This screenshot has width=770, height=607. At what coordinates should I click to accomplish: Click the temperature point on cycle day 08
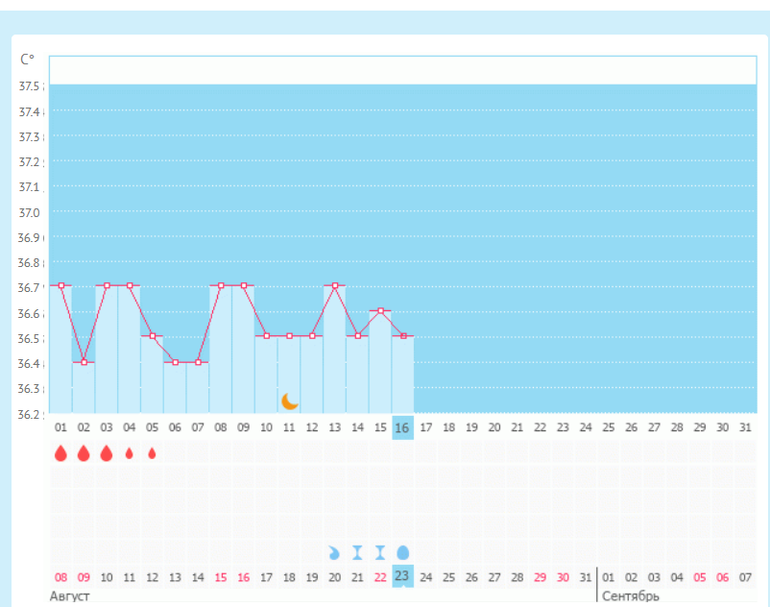tap(221, 286)
